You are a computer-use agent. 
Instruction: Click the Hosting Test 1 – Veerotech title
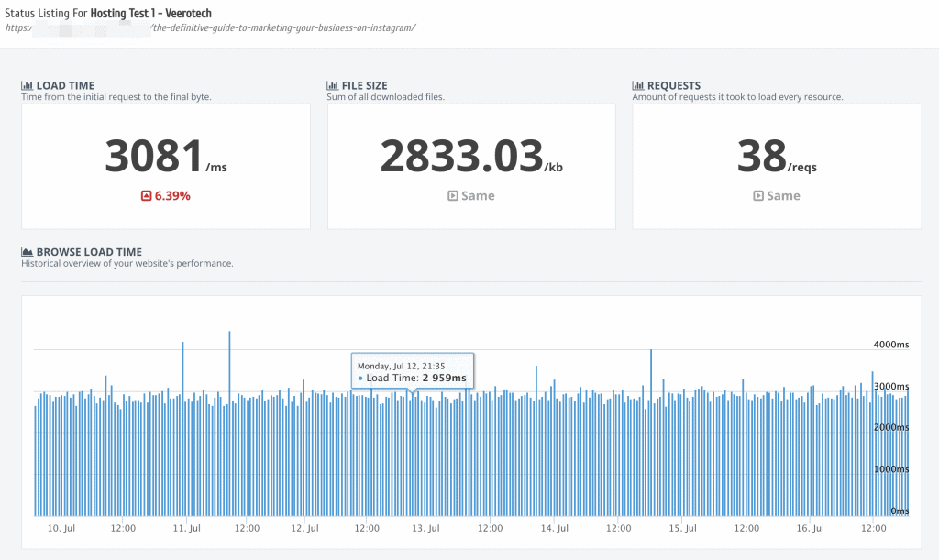pos(150,14)
